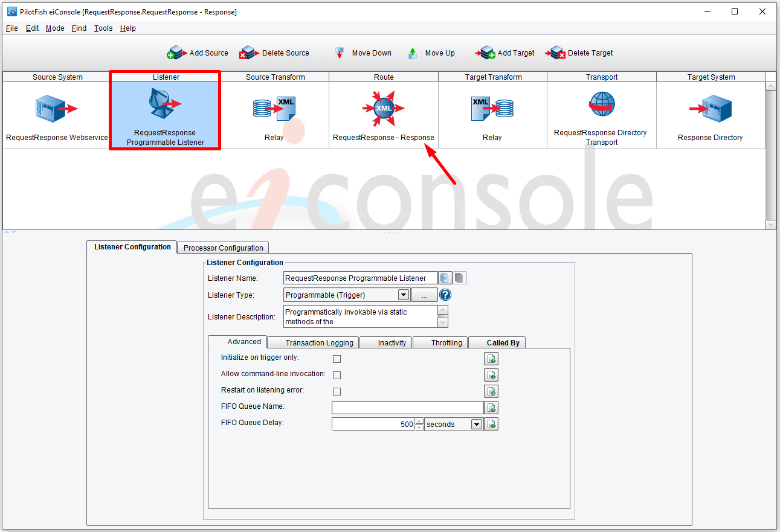Click the Add Target toolbar button
This screenshot has width=780, height=532.
click(x=505, y=53)
